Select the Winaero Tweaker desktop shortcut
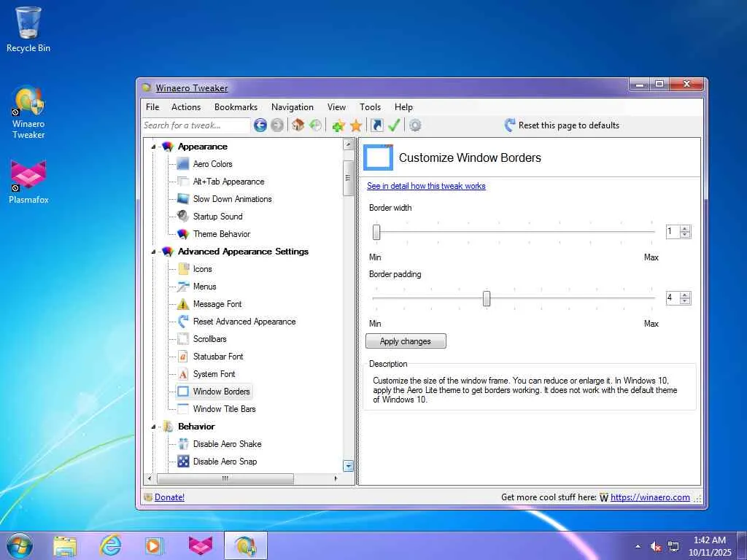747x560 pixels. tap(28, 113)
